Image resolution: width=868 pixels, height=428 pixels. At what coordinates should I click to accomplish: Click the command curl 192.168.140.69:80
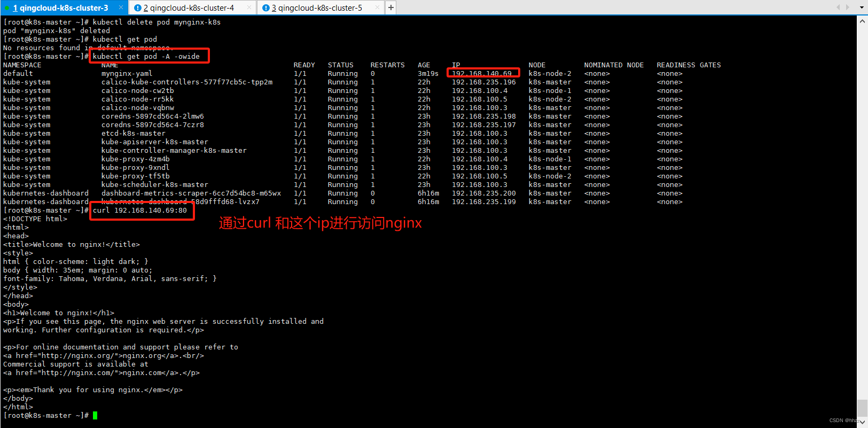pos(139,211)
